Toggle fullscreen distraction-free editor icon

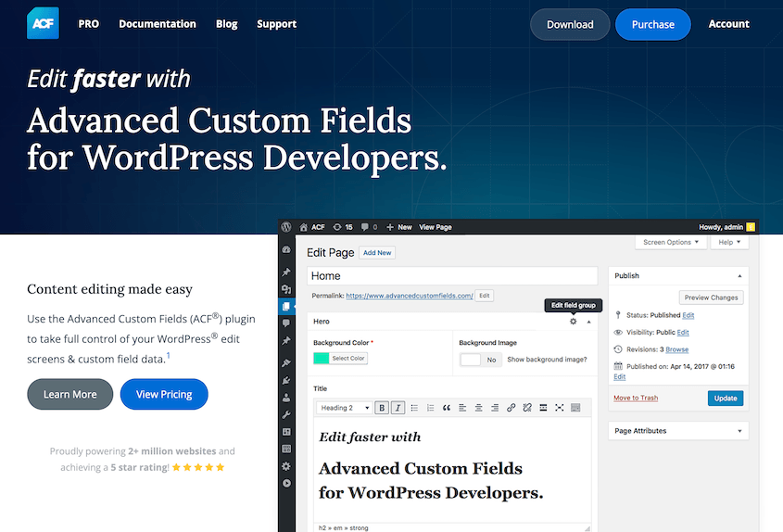pyautogui.click(x=560, y=408)
